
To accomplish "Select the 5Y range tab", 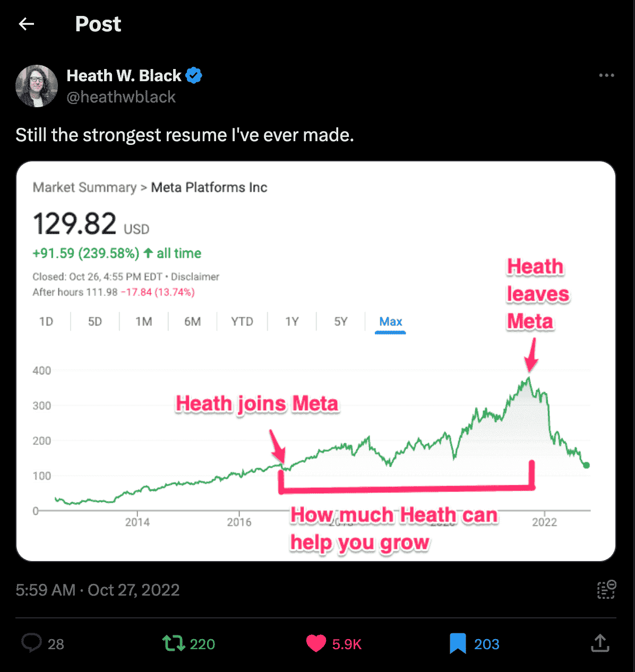I will pos(341,322).
